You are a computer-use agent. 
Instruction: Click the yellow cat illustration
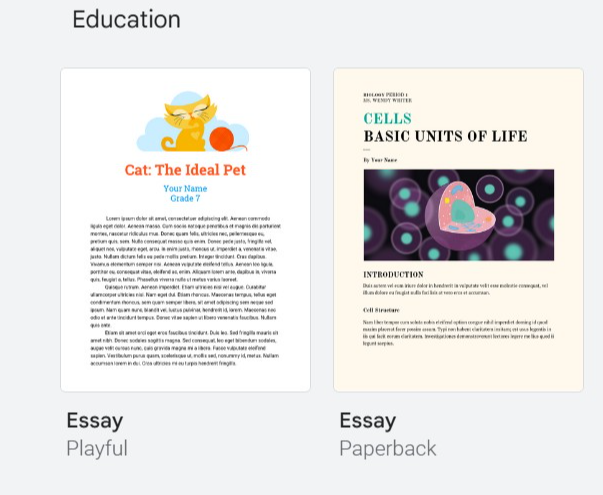[x=188, y=120]
